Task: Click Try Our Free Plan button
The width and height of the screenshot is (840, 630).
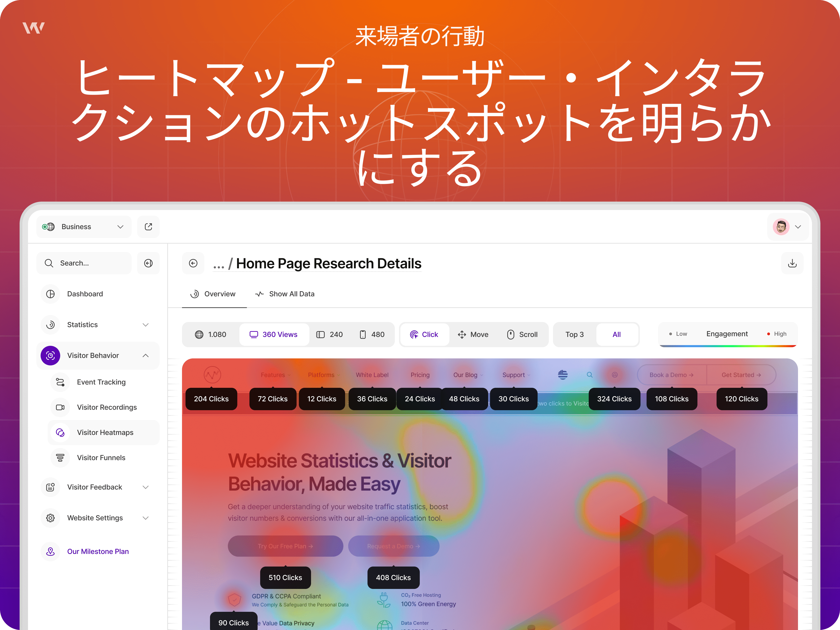Action: [286, 546]
